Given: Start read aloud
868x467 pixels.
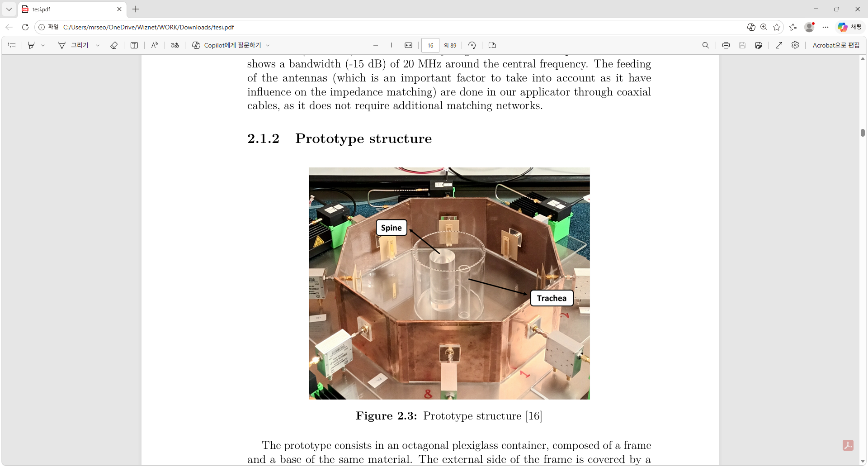Looking at the screenshot, I should (x=155, y=45).
